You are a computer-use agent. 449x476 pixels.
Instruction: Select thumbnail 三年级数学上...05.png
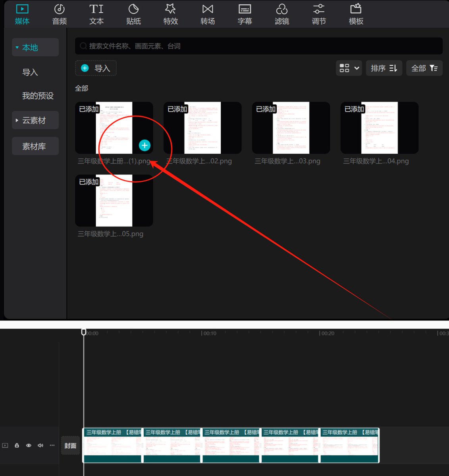(x=114, y=201)
